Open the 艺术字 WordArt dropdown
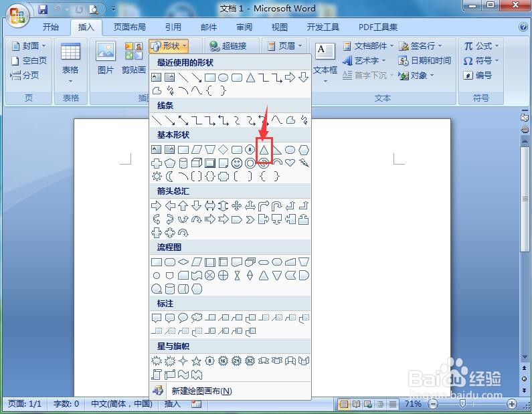This screenshot has height=414, width=532. pyautogui.click(x=365, y=61)
